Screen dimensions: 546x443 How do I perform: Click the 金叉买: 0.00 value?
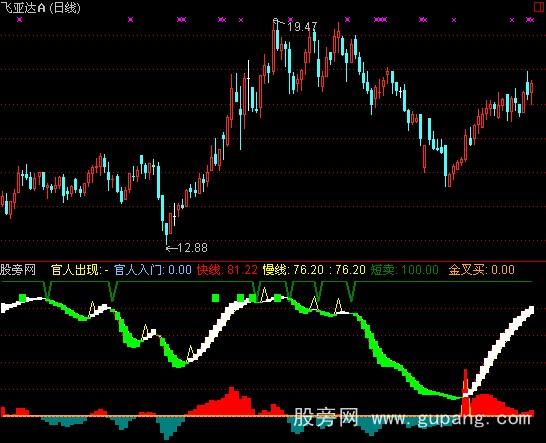[x=481, y=270]
